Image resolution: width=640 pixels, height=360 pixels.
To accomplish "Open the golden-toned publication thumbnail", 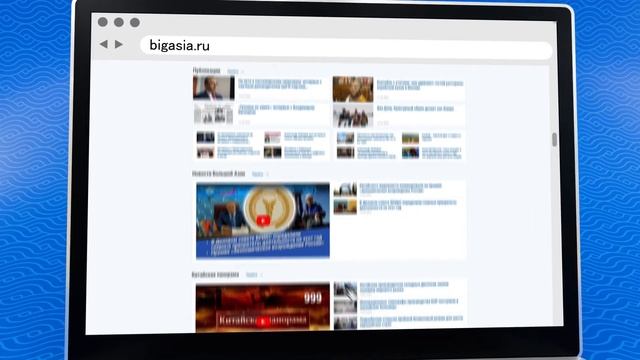I will point(353,89).
